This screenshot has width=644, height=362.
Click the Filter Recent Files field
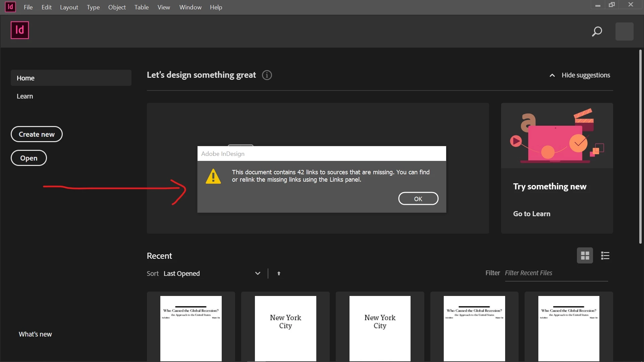556,273
